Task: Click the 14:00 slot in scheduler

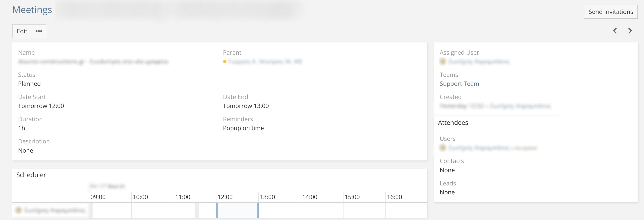Action: point(322,210)
